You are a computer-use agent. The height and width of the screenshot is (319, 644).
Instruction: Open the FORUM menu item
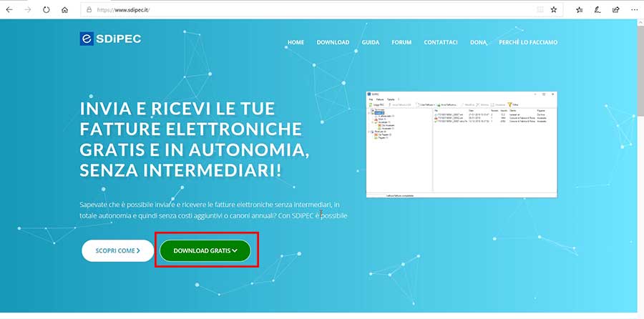(x=401, y=42)
